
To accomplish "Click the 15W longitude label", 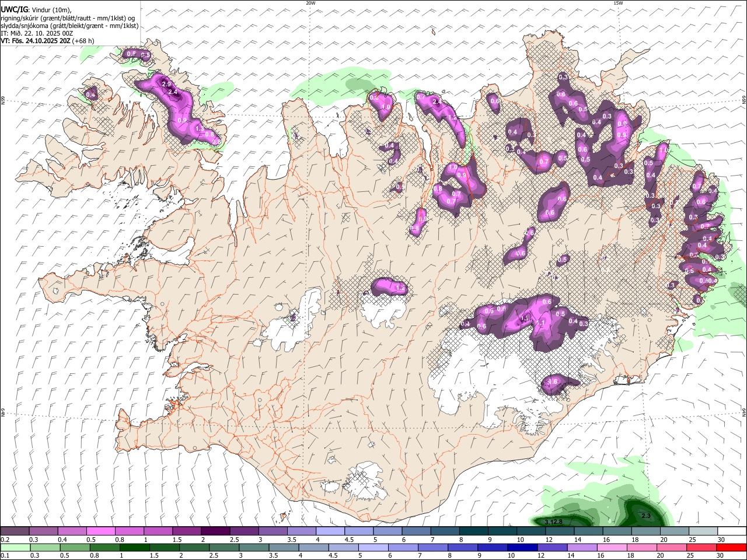I will pyautogui.click(x=618, y=3).
